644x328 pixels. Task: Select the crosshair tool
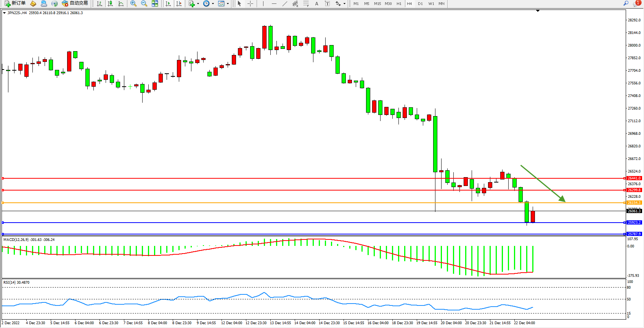tap(250, 3)
